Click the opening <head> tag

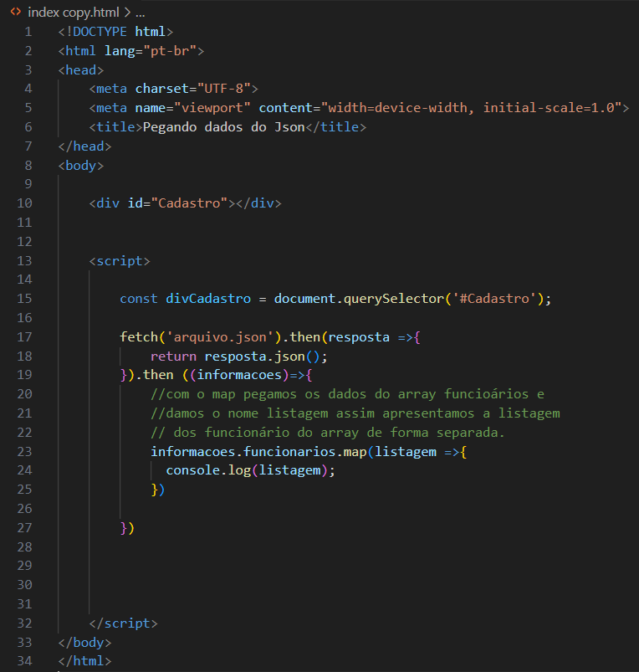tap(81, 69)
